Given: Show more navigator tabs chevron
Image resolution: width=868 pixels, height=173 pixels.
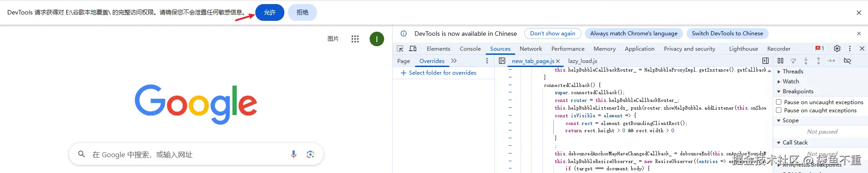Looking at the screenshot, I should tap(454, 61).
